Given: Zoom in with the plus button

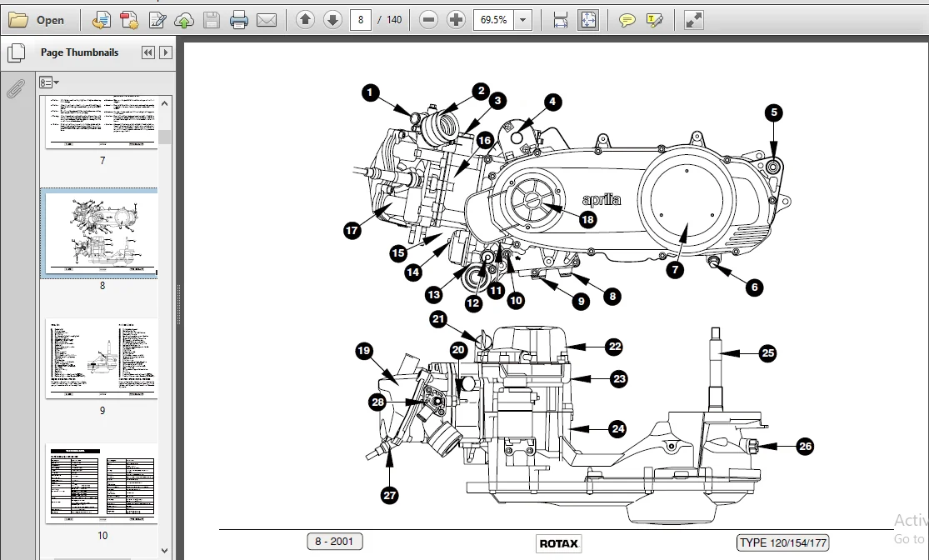Looking at the screenshot, I should click(x=457, y=20).
